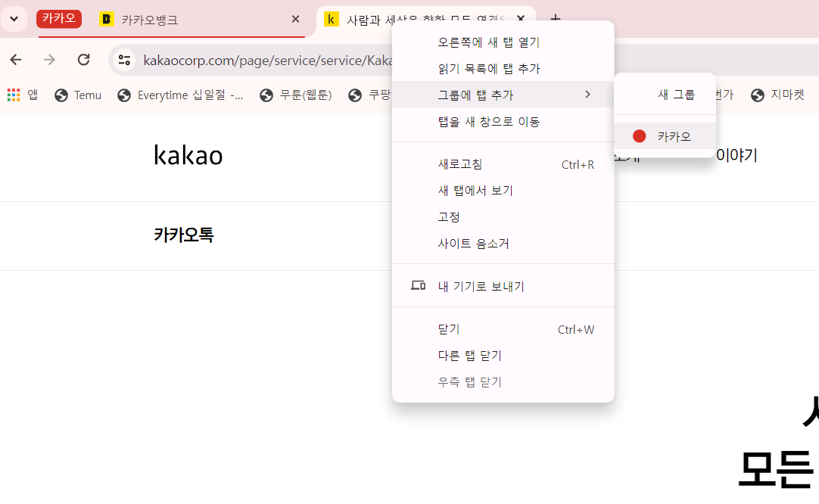Select 다른 탭 닫기 menu item
819x504 pixels.
click(503, 356)
